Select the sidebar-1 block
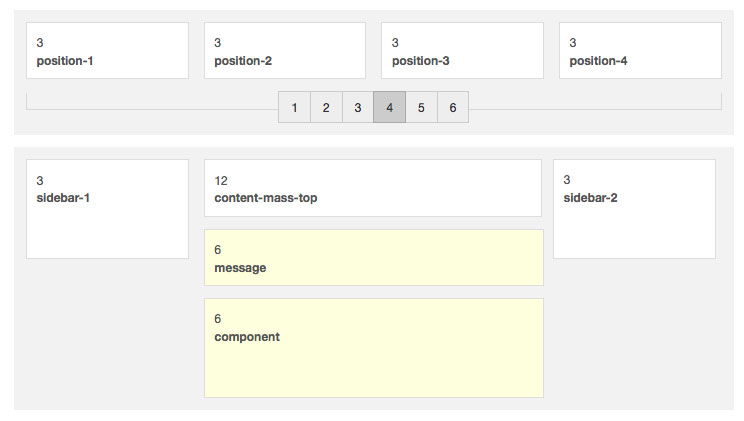The height and width of the screenshot is (421, 744). (107, 209)
